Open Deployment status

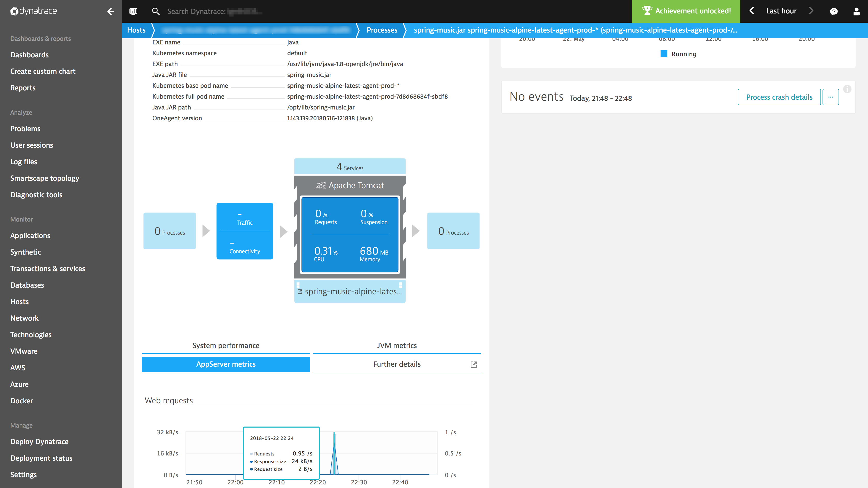click(x=41, y=458)
